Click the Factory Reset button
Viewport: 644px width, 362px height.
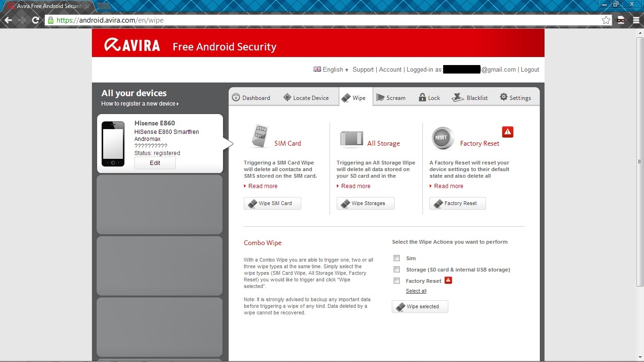point(458,203)
